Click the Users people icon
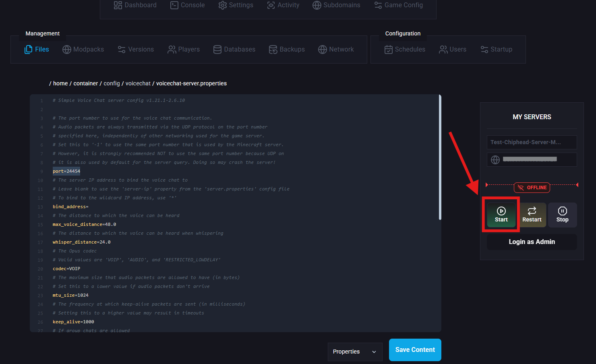 point(443,50)
